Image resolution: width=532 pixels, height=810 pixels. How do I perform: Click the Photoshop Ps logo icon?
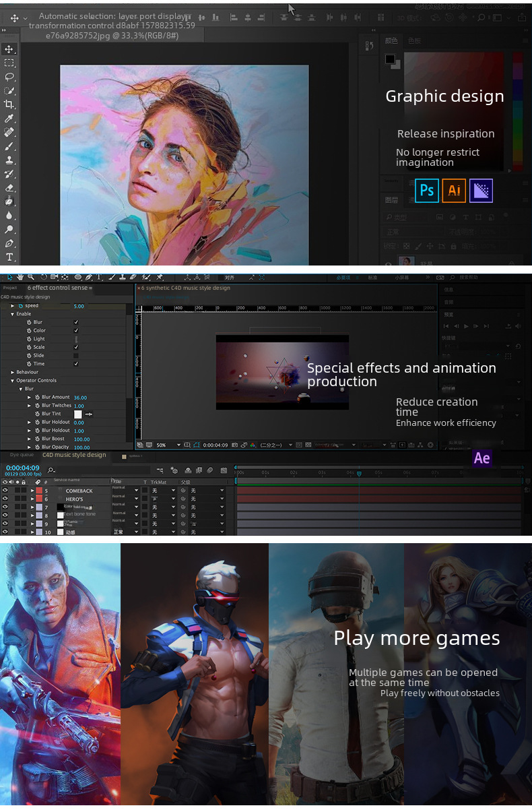[427, 191]
